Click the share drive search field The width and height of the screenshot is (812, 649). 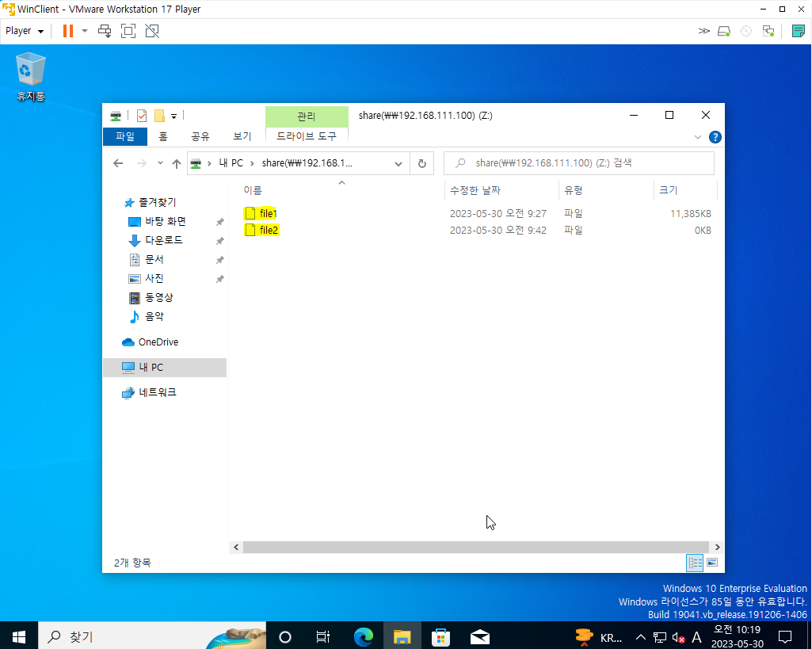pyautogui.click(x=579, y=163)
